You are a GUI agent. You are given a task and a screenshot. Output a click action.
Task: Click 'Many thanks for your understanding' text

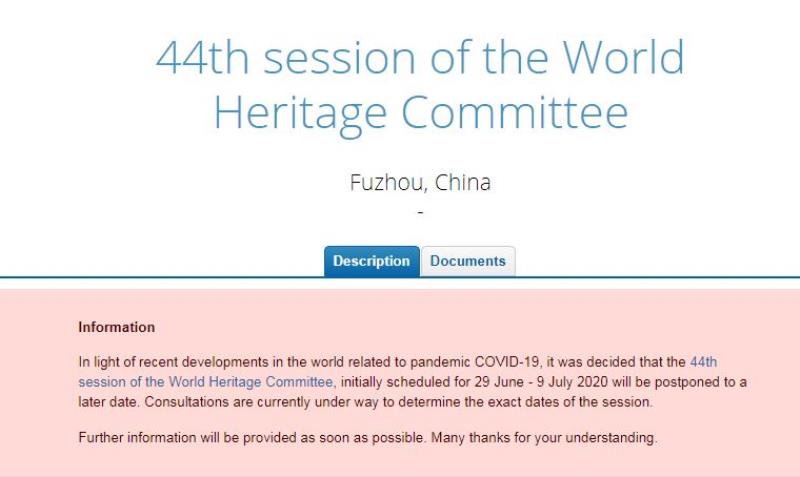pyautogui.click(x=544, y=438)
